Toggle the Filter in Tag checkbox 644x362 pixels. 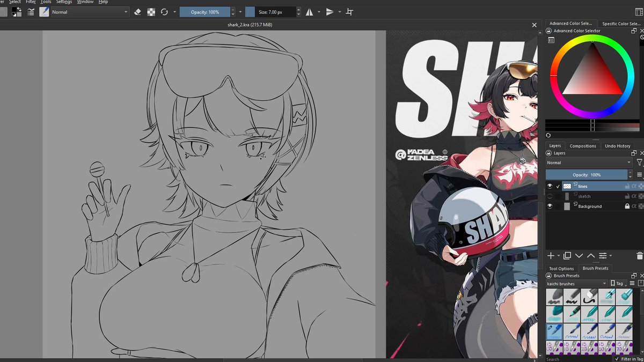pyautogui.click(x=617, y=359)
